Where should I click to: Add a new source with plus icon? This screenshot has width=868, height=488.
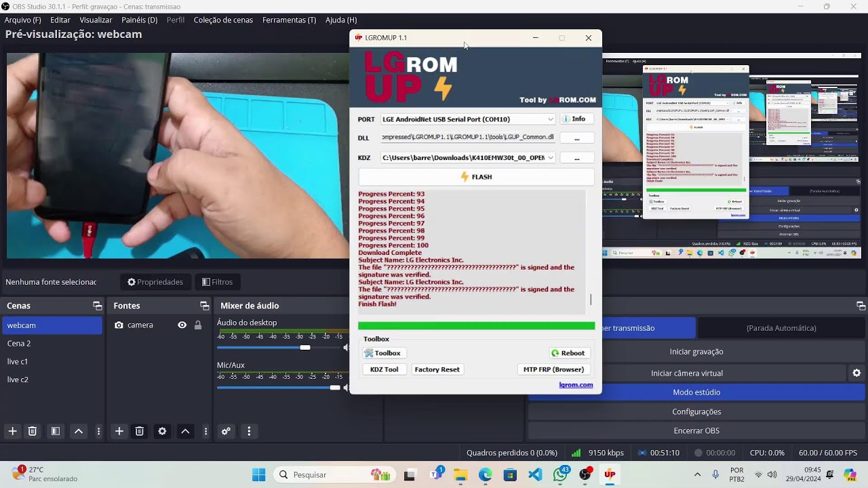[x=119, y=431]
